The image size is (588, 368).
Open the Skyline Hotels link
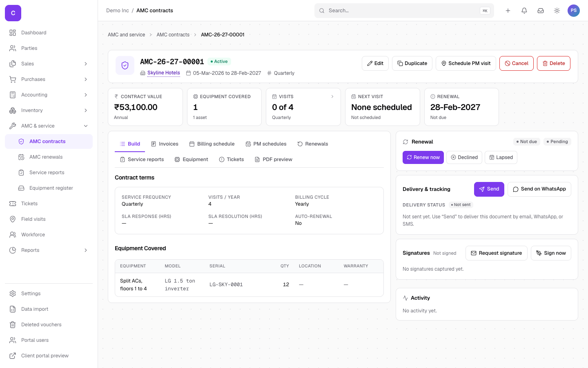click(x=164, y=73)
